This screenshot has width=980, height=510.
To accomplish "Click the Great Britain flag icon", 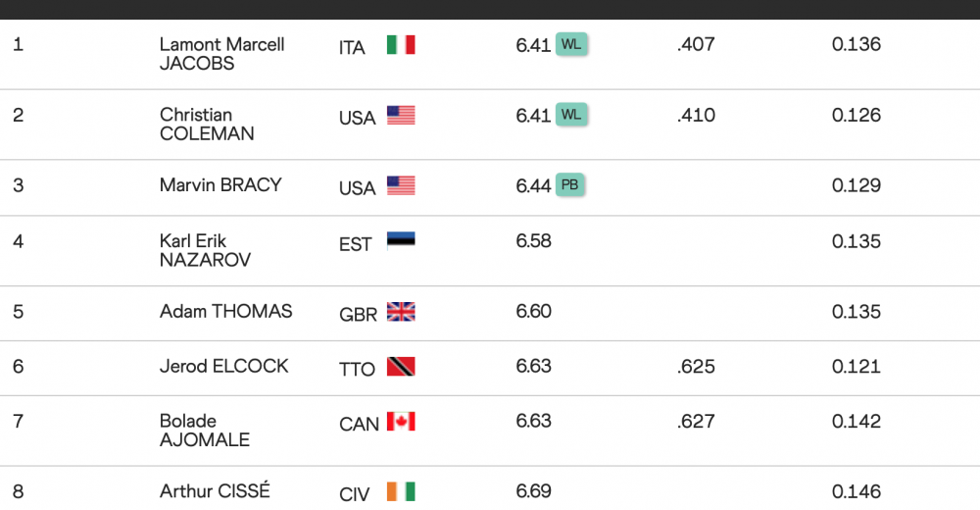I will 401,312.
